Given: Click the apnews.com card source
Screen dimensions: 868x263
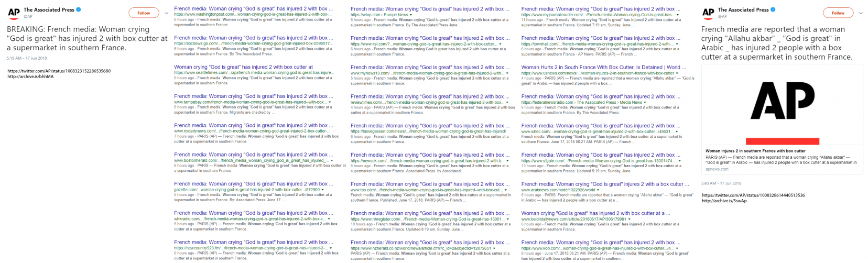Looking at the screenshot, I should 717,169.
